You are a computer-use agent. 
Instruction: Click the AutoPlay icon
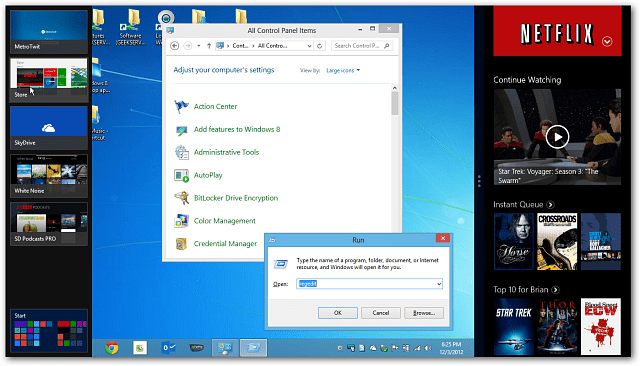click(181, 175)
